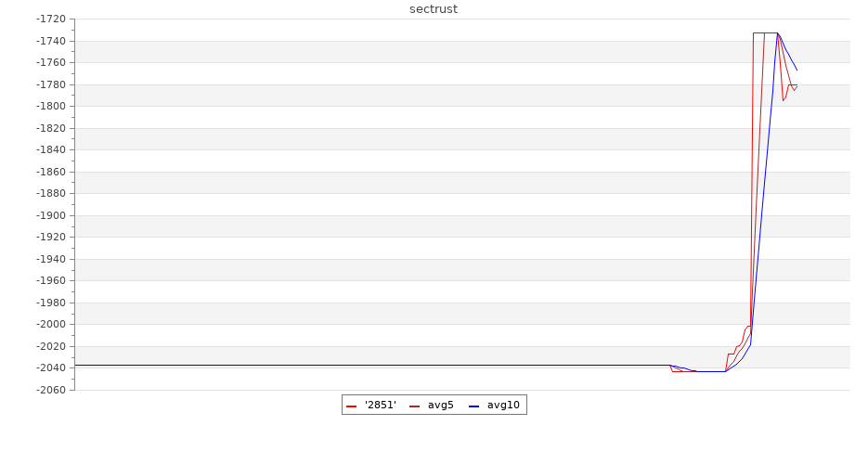Click the flat plateau atop the spike
This screenshot has height=464, width=868.
coord(765,33)
